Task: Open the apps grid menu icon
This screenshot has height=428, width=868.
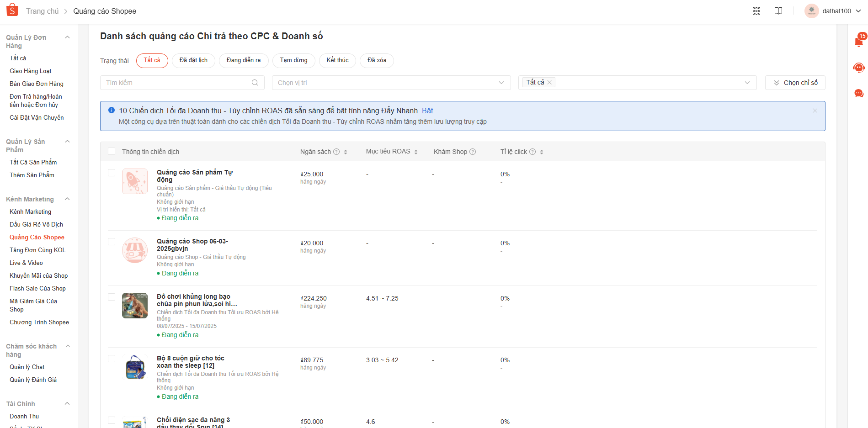Action: point(756,11)
